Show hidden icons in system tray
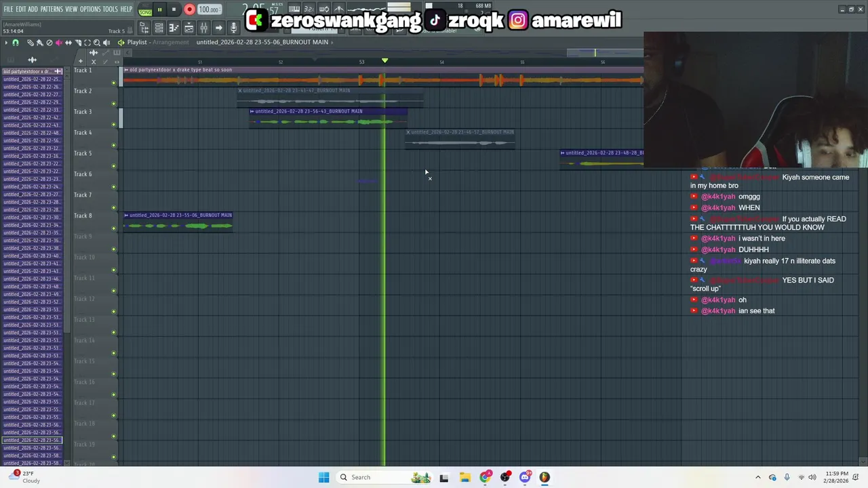Viewport: 868px width, 488px height. 758,477
